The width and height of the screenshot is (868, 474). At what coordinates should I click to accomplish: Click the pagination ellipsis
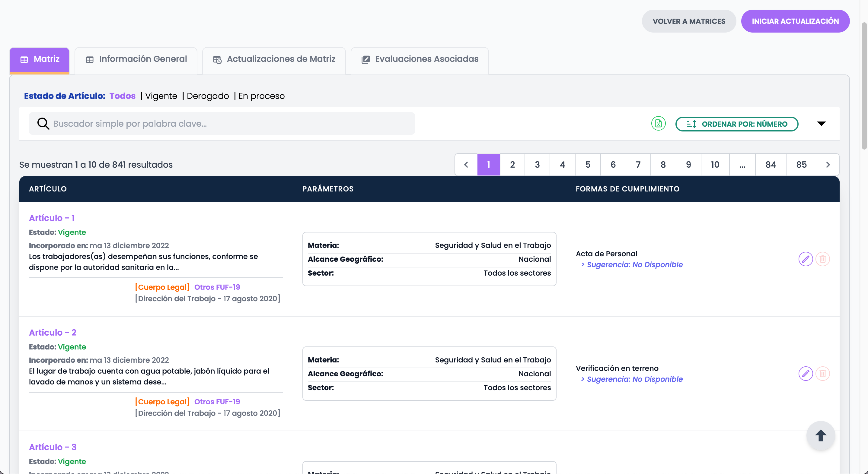(742, 165)
